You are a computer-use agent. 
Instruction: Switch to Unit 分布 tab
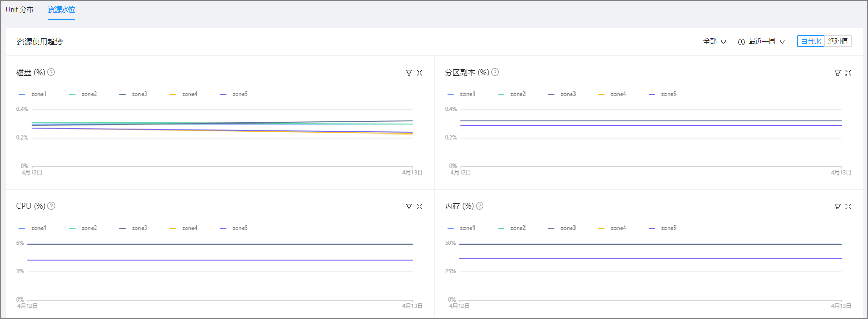pos(19,10)
